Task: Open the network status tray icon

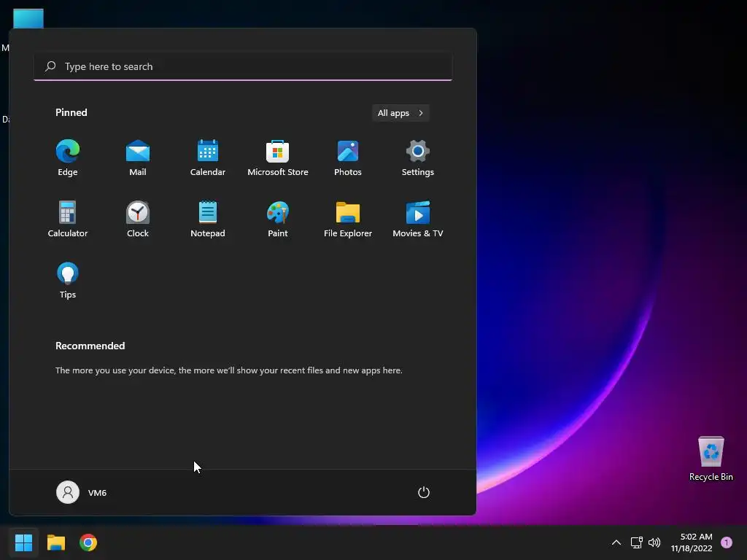Action: pyautogui.click(x=636, y=542)
